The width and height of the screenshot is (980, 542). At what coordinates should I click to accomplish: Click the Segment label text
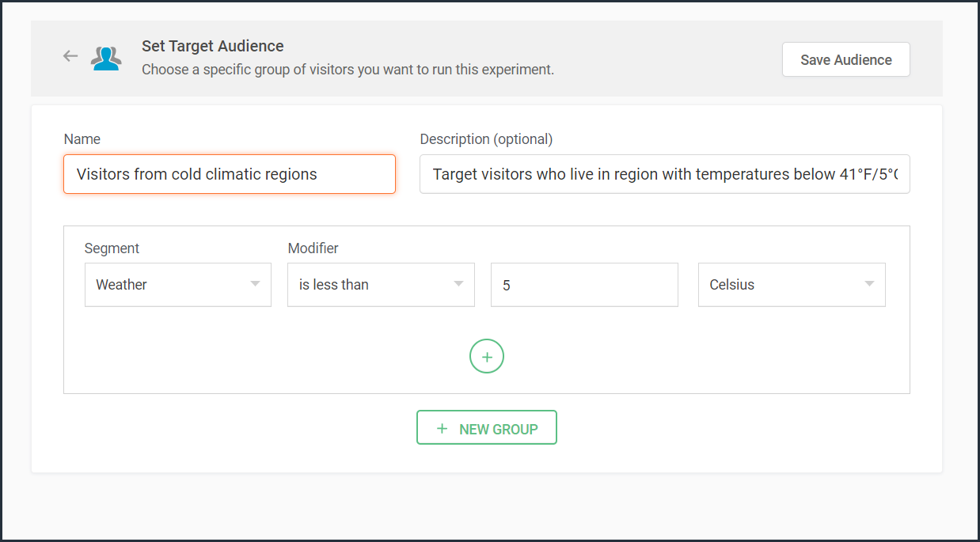click(112, 248)
